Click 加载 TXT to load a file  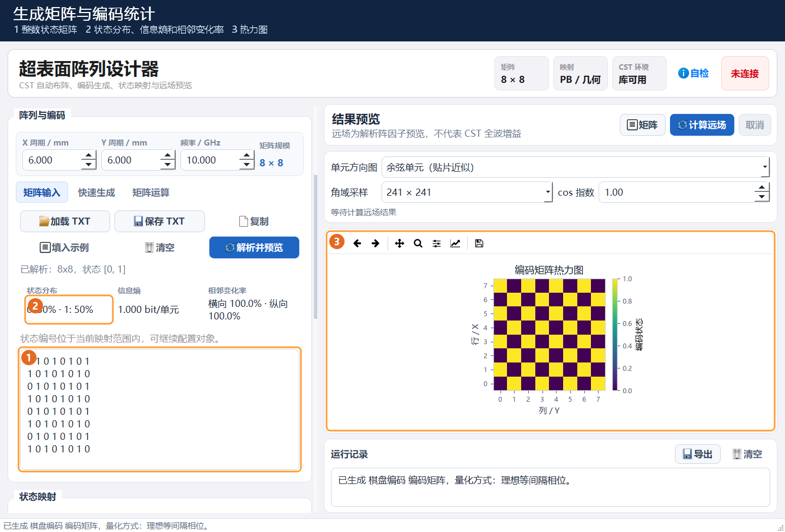click(x=65, y=221)
